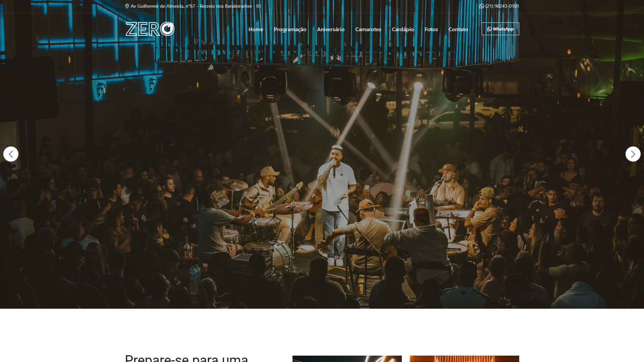Click the 'Prepare-se para uma' heading
Viewport: 644px width, 362px height.
pyautogui.click(x=186, y=358)
